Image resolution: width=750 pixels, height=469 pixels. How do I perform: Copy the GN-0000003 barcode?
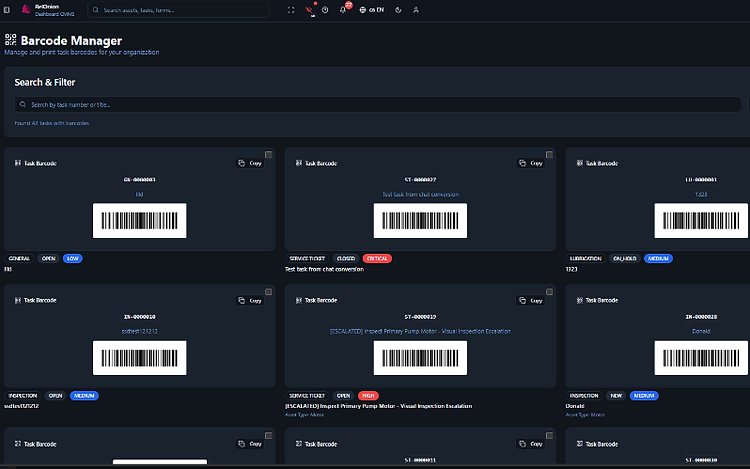(x=250, y=163)
